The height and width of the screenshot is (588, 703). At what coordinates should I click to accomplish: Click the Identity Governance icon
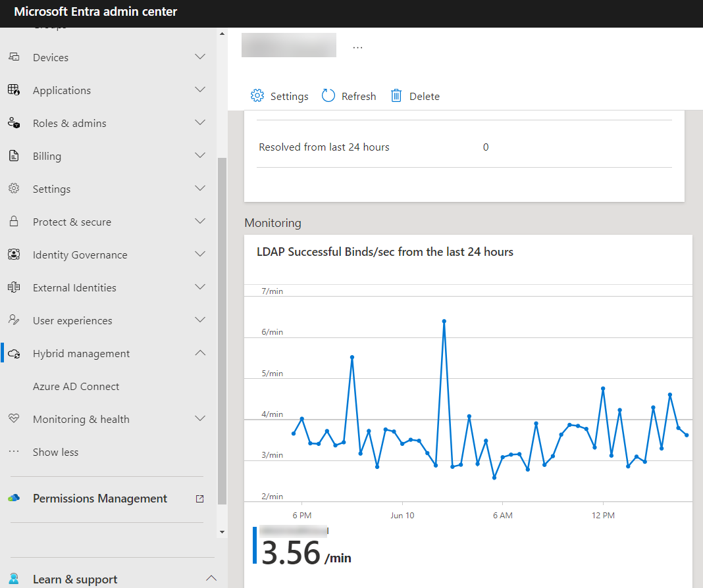click(14, 255)
